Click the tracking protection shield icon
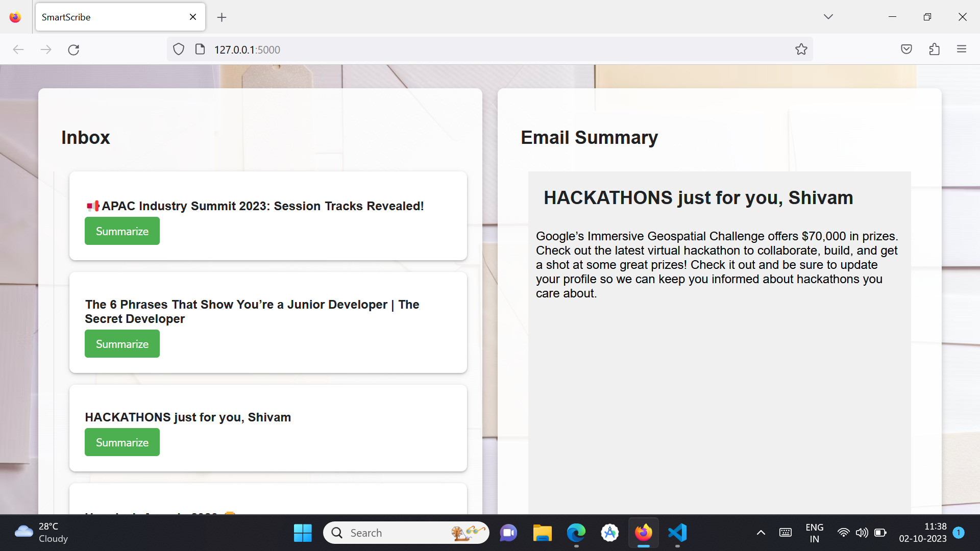980x551 pixels. [x=178, y=49]
